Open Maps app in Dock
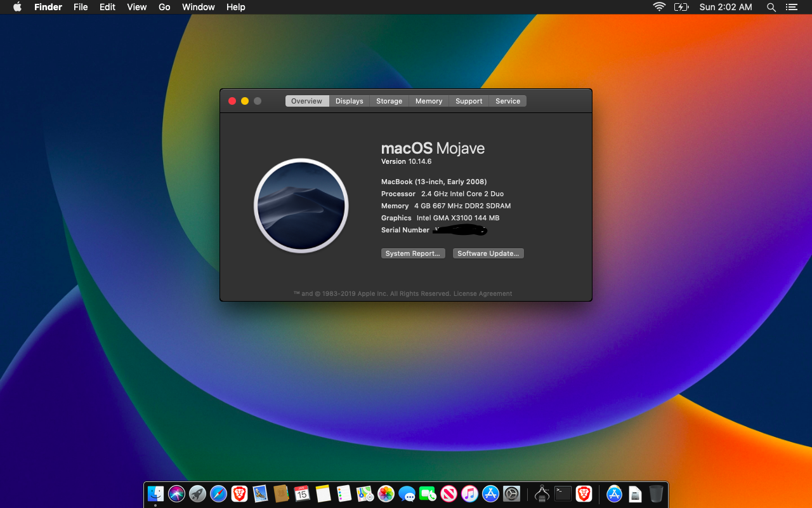Image resolution: width=812 pixels, height=508 pixels. 365,493
